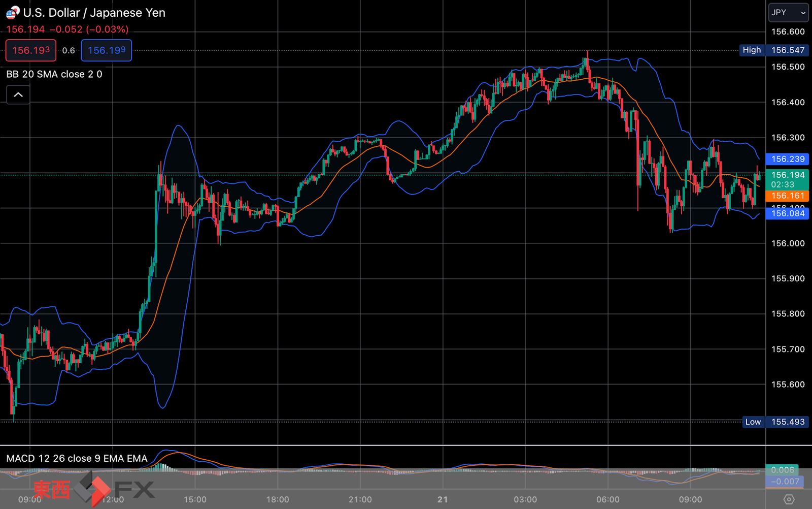Click the blue 156.239 upper band tag

pyautogui.click(x=788, y=159)
